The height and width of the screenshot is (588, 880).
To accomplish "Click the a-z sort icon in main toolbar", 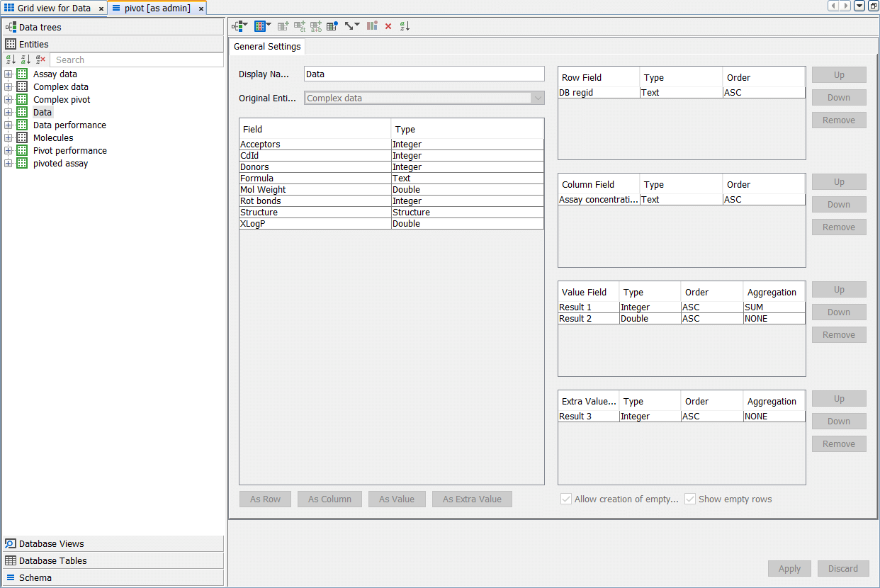I will [x=405, y=26].
